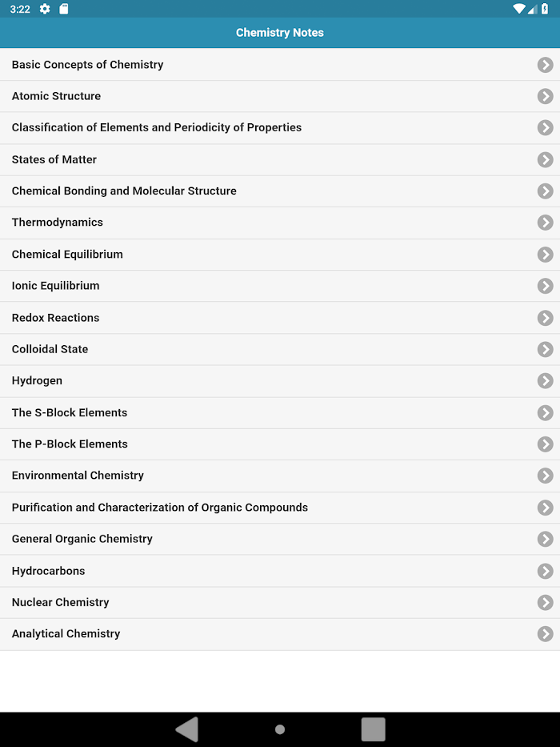Tap Android back navigation button
This screenshot has width=560, height=747.
pyautogui.click(x=186, y=729)
